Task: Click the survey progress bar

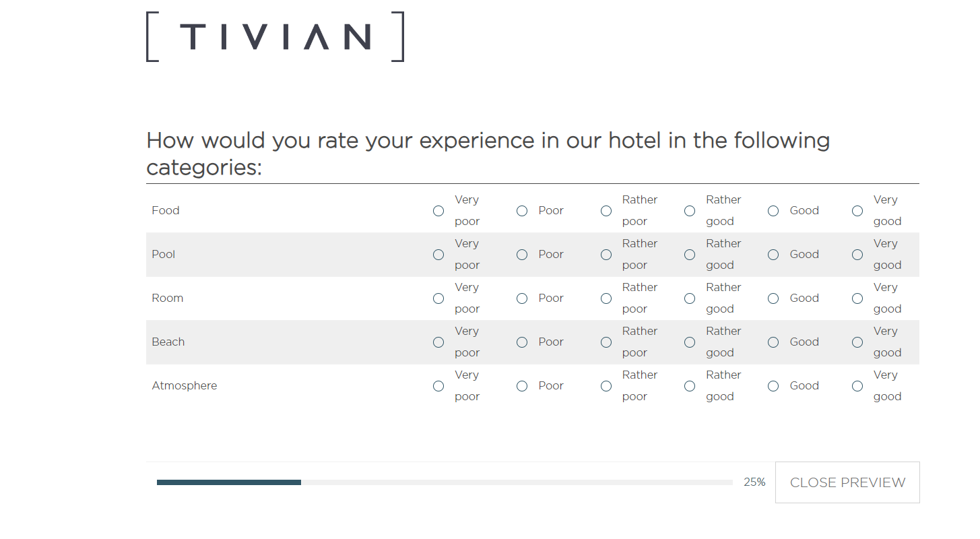Action: click(445, 482)
